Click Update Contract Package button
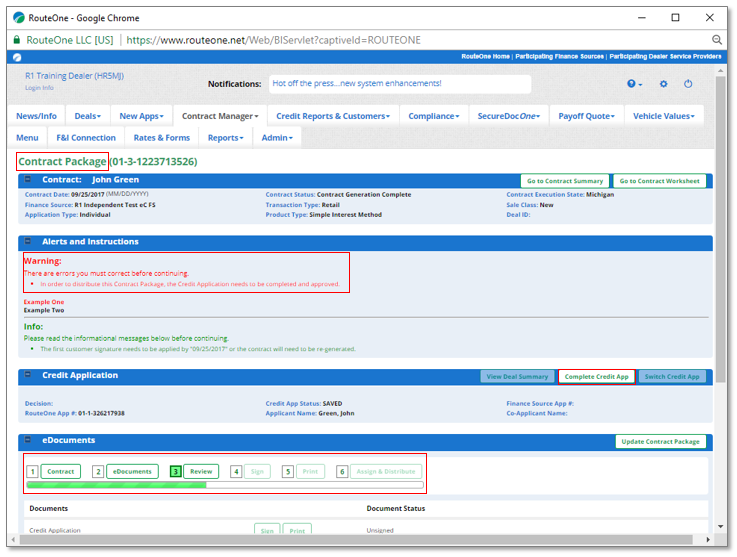 tap(660, 441)
